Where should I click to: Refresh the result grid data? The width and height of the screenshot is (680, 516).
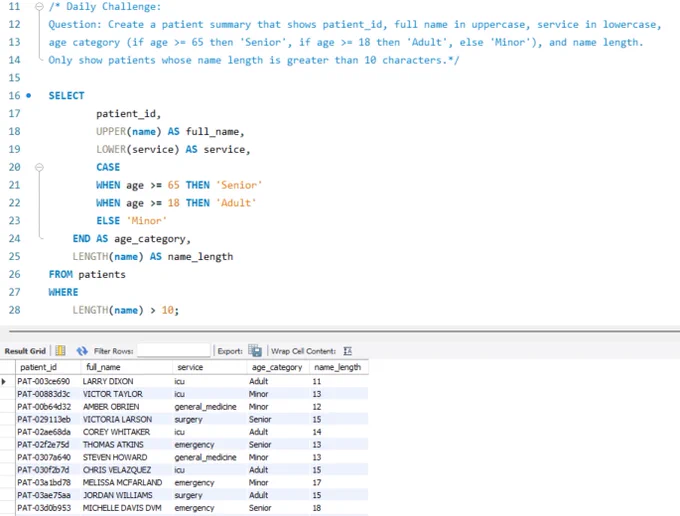click(x=82, y=350)
